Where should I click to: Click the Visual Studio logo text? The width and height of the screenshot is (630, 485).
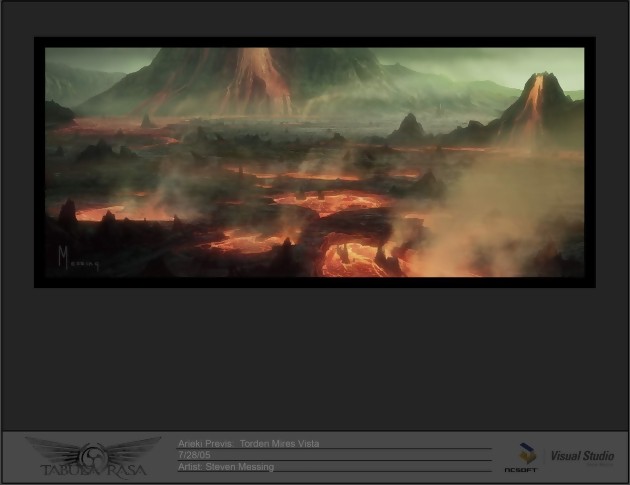click(x=581, y=456)
